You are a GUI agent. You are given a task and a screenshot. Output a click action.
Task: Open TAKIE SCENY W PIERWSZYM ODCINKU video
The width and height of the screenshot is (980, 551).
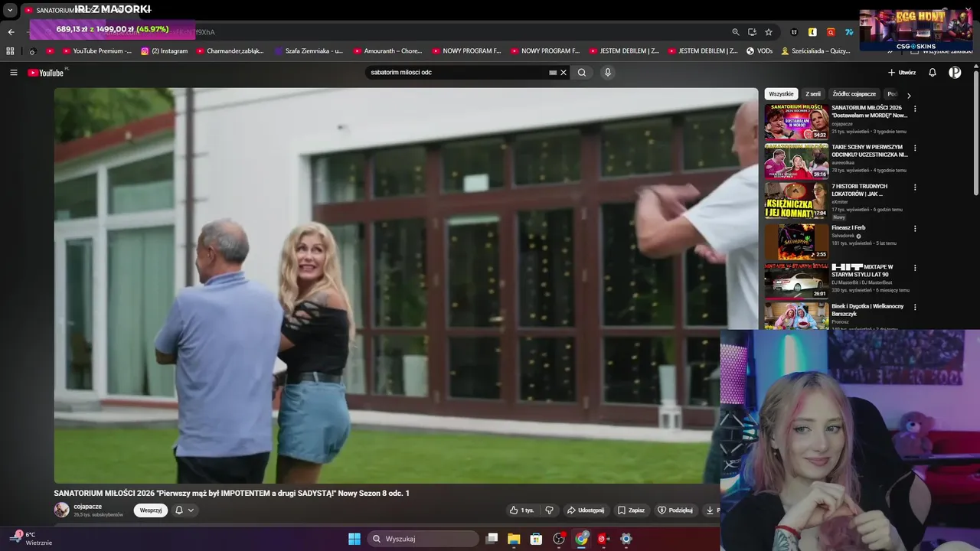(796, 161)
